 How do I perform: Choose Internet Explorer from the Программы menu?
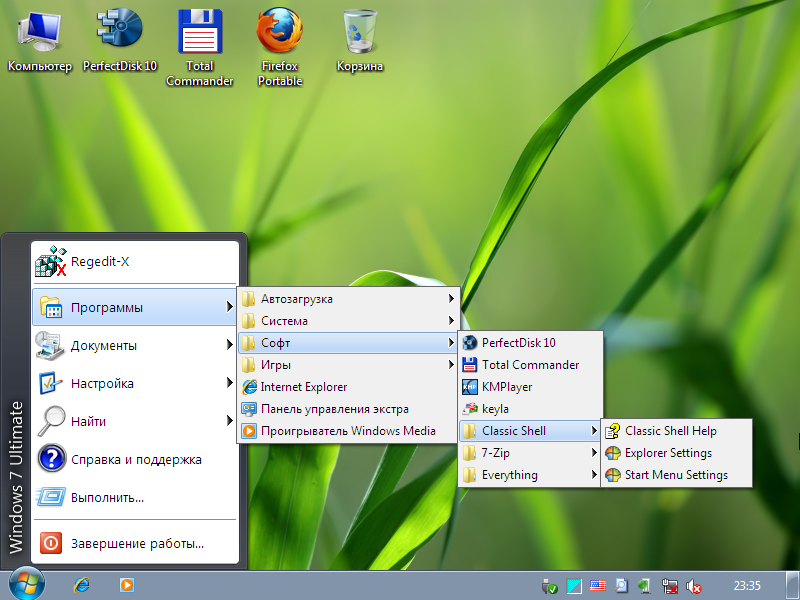[348, 387]
